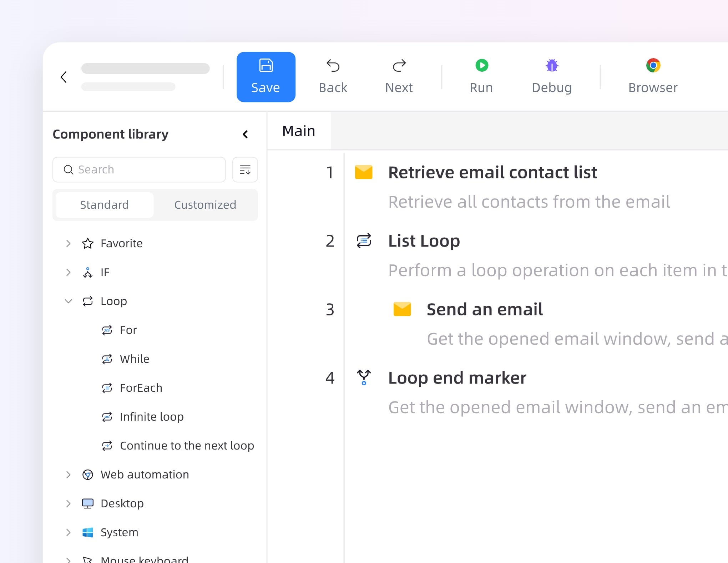Click the sort list icon beside Search
Screen dimensions: 728x563
point(245,169)
